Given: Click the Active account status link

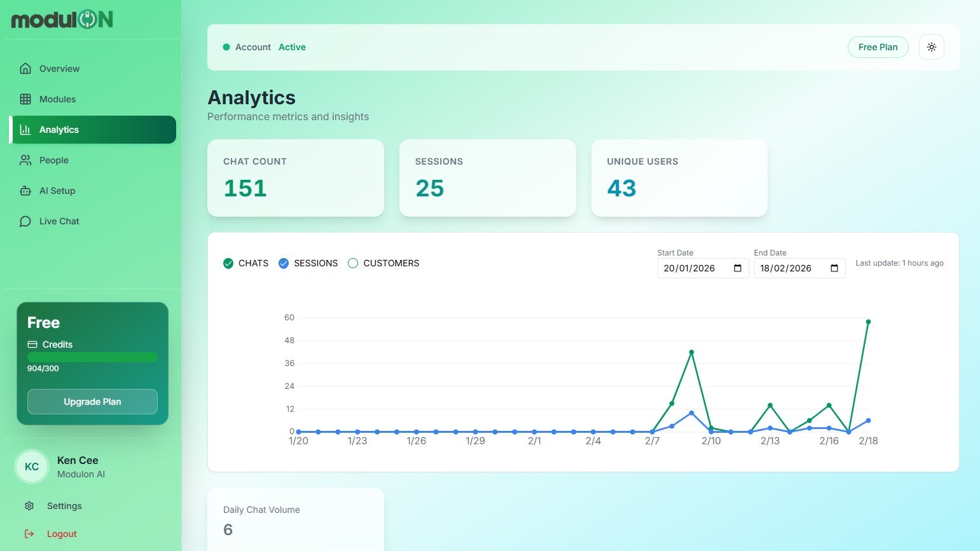Looking at the screenshot, I should click(292, 46).
